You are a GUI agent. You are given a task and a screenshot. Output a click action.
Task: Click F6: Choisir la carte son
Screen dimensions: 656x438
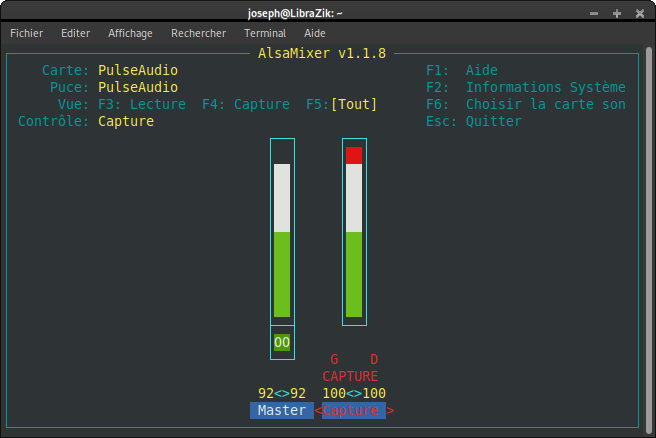tap(526, 104)
